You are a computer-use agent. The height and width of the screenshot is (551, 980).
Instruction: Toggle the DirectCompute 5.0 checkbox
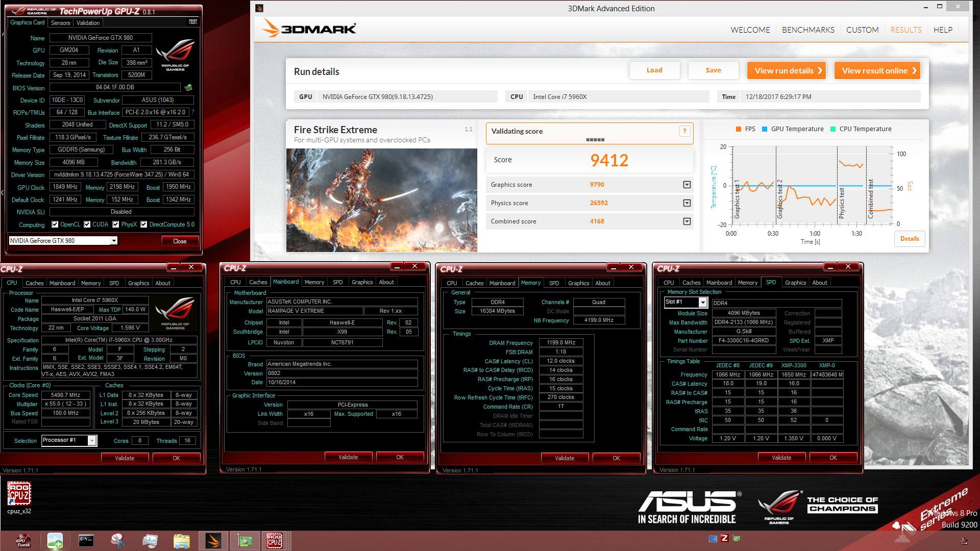[x=144, y=224]
